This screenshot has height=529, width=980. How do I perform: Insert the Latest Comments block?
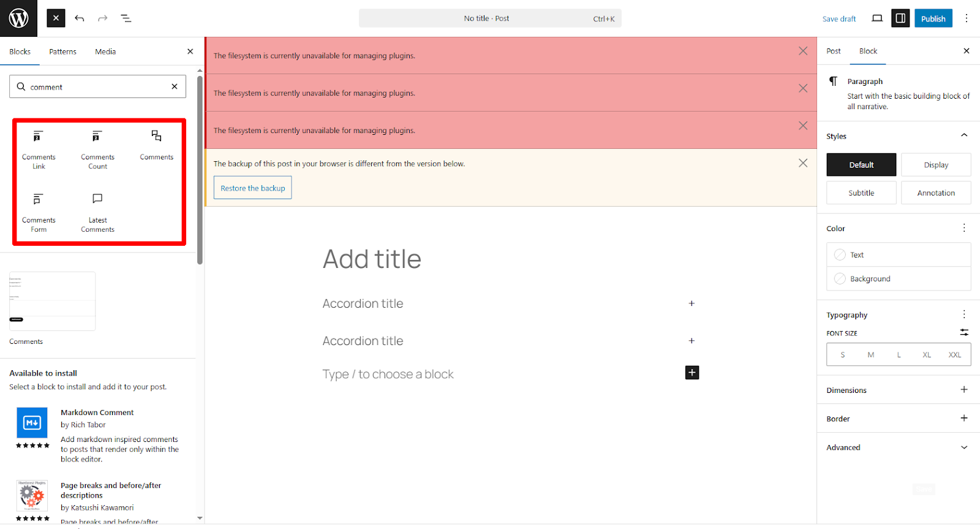coord(97,212)
